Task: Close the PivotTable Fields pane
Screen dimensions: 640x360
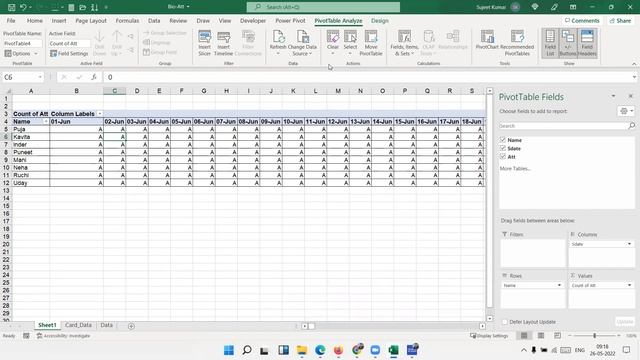Action: point(631,96)
